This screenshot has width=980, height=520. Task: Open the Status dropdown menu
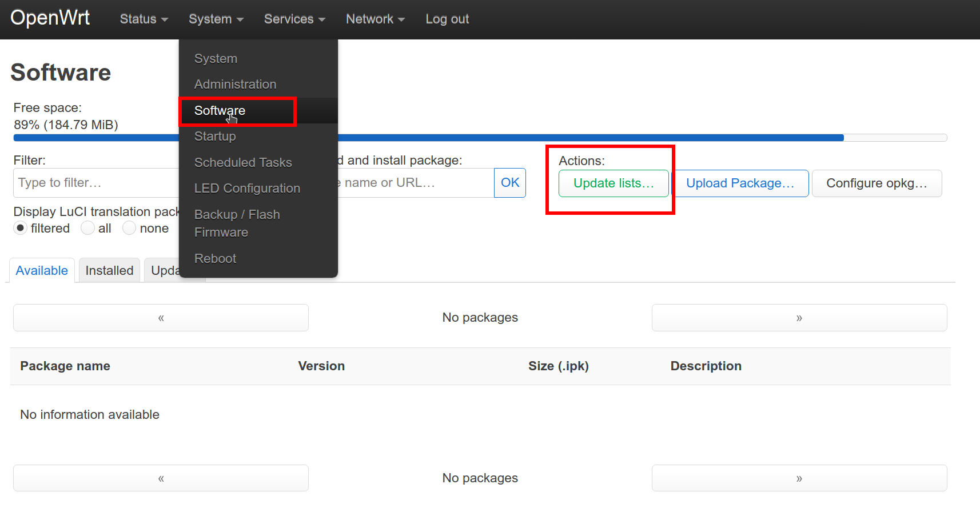(144, 19)
